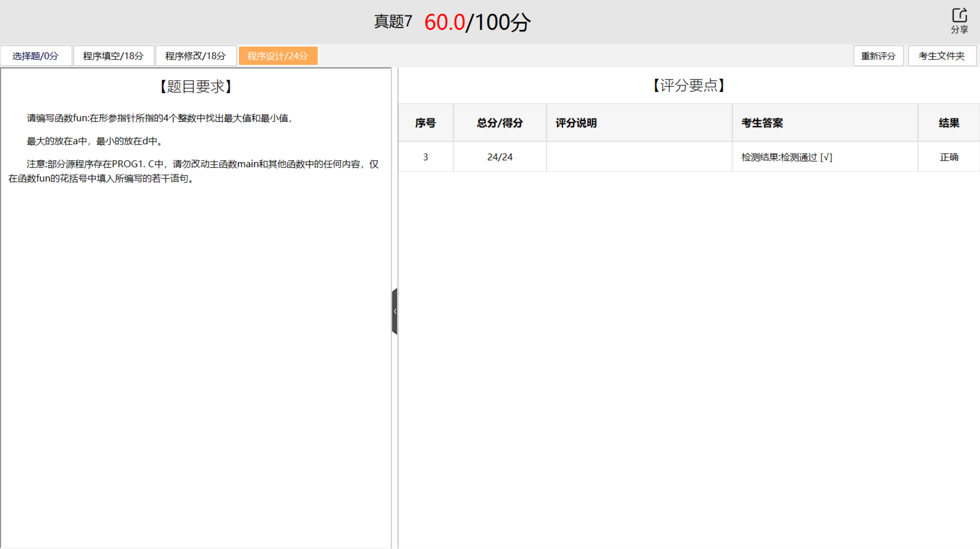The height and width of the screenshot is (549, 980).
Task: Click the 结果 column header
Action: tap(949, 123)
